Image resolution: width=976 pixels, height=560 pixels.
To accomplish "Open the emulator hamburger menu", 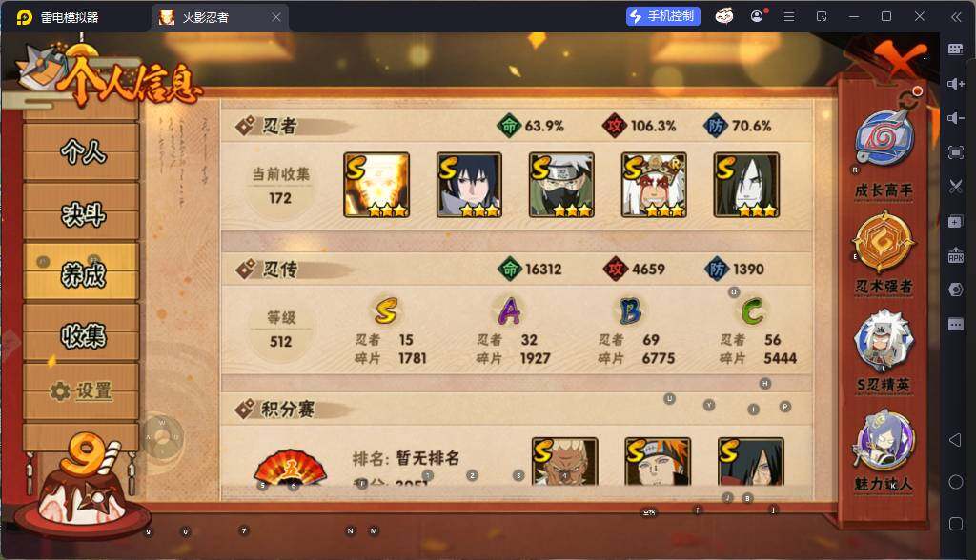I will click(x=789, y=17).
